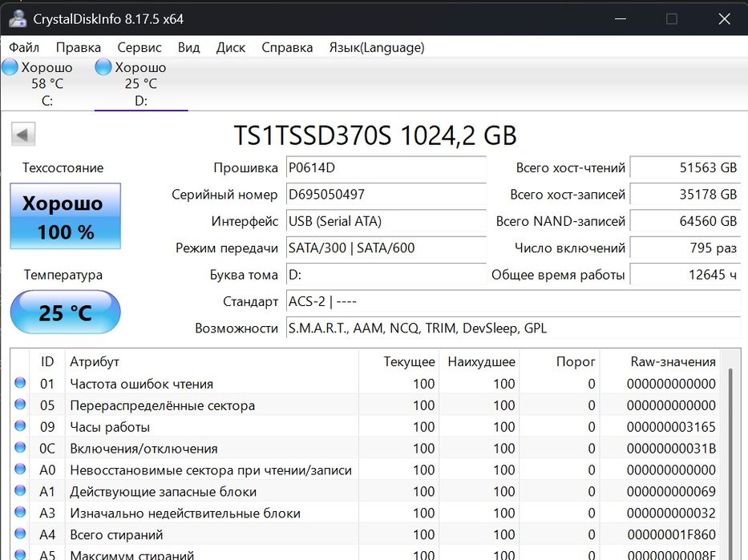748x560 pixels.
Task: Click raw value 000000000032
Action: (x=671, y=513)
